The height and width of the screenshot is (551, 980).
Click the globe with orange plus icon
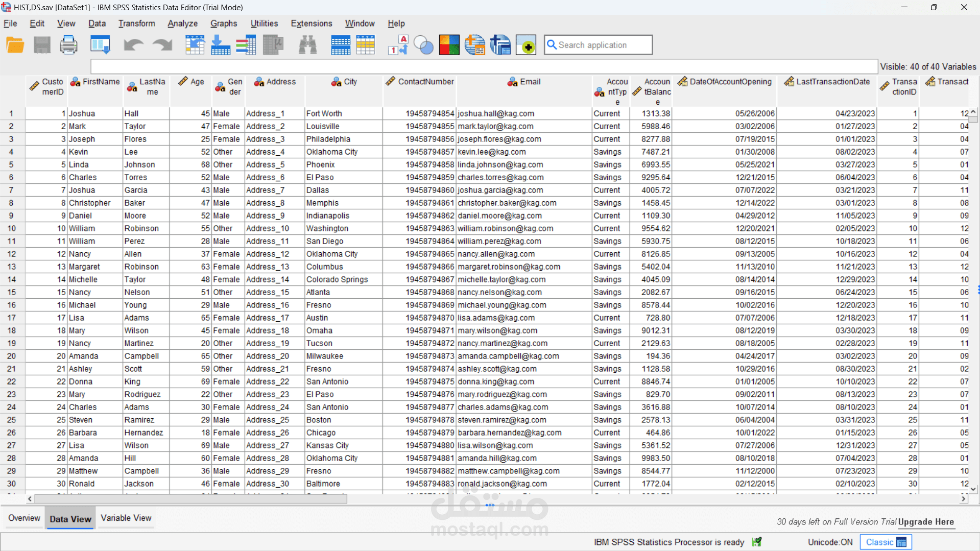click(x=475, y=45)
